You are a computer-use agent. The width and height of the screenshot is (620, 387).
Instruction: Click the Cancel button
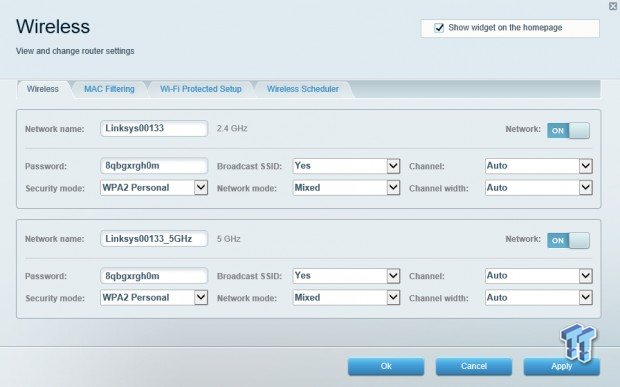(x=474, y=366)
